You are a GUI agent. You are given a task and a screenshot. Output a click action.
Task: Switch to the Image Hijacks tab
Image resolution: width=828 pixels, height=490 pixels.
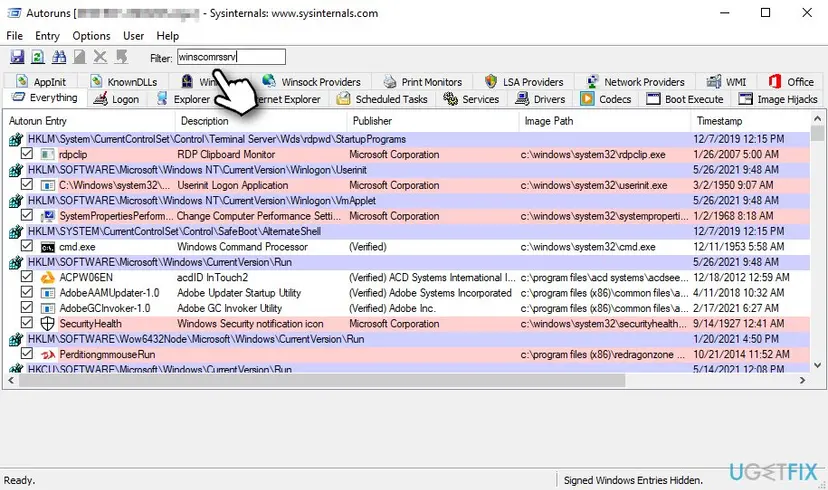pos(778,99)
